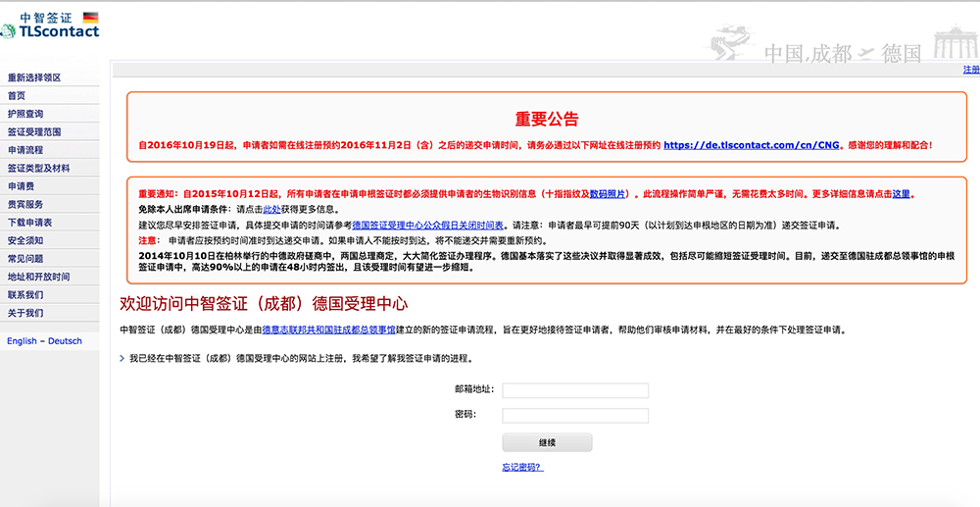The width and height of the screenshot is (980, 507).
Task: Click the German flag icon
Action: coord(90,17)
